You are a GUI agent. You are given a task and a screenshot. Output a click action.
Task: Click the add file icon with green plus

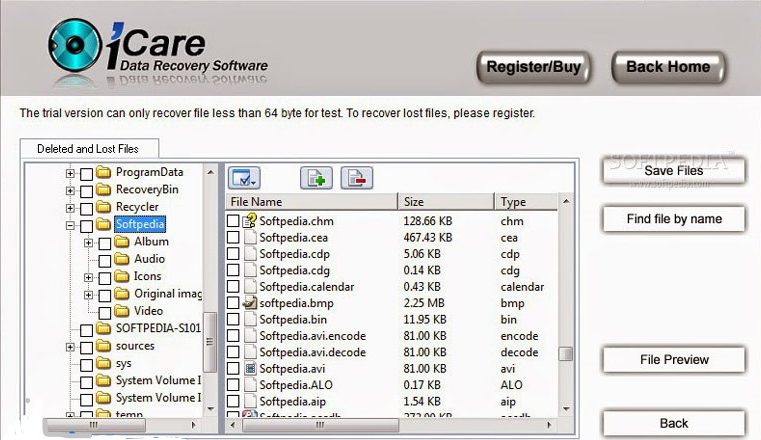(x=316, y=178)
